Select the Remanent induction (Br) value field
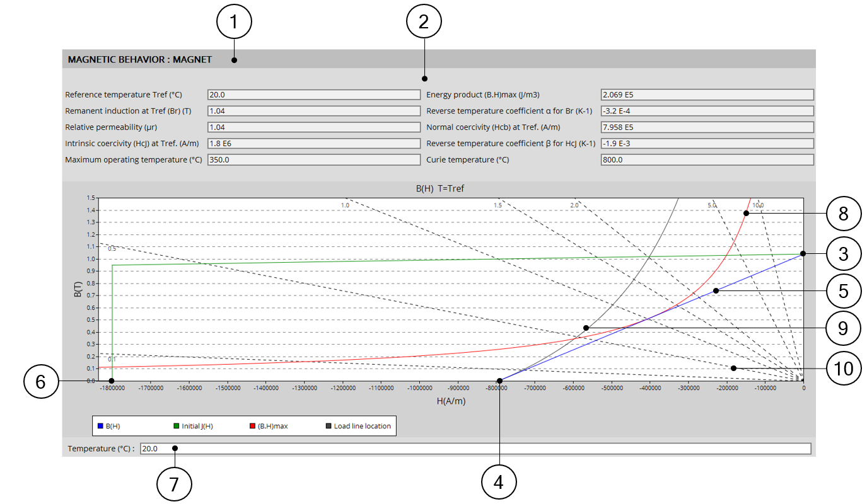The height and width of the screenshot is (504, 867). [313, 111]
